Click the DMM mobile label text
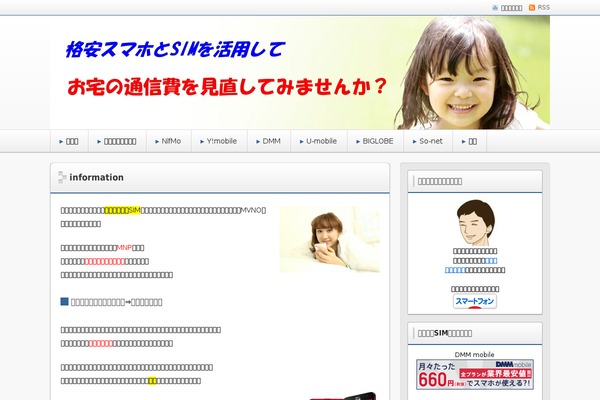Screen dimensions: 600x400 coord(474,354)
